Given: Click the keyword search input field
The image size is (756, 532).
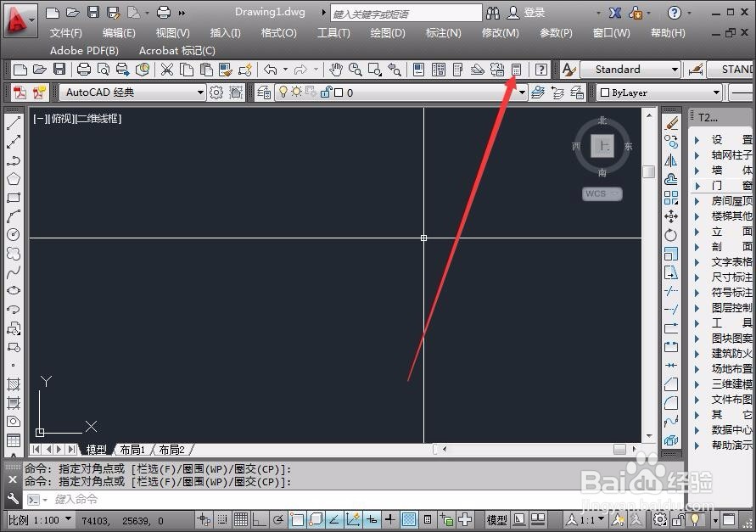Looking at the screenshot, I should point(406,14).
